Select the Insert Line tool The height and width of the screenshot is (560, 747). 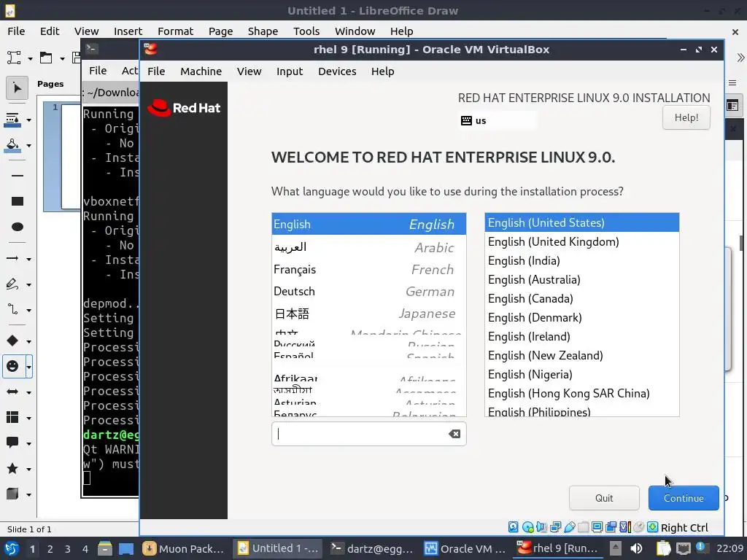tap(18, 176)
